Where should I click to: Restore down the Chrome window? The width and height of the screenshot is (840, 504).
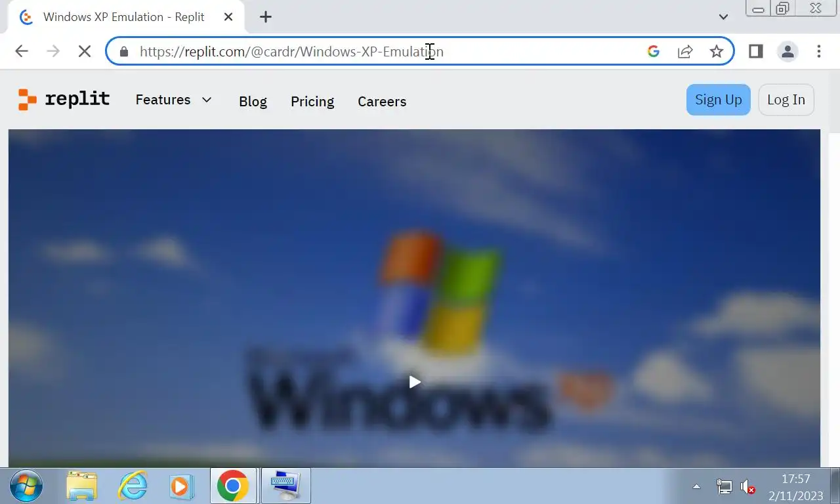point(782,9)
